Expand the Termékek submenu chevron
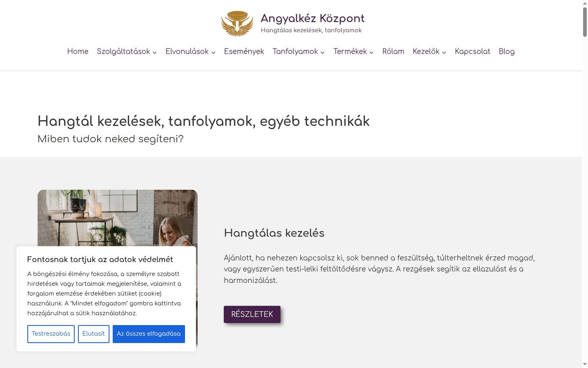The image size is (588, 368). (x=372, y=52)
